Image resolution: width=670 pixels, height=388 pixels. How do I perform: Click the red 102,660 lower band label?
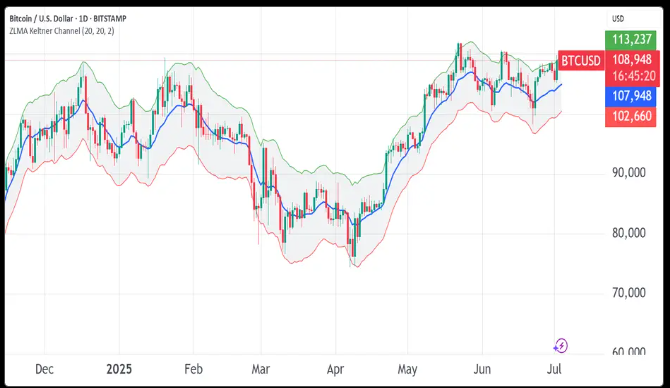(632, 116)
